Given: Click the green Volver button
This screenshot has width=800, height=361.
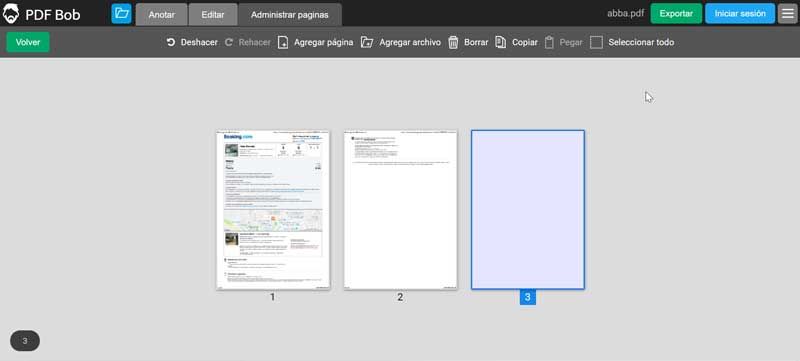Looking at the screenshot, I should coord(28,42).
